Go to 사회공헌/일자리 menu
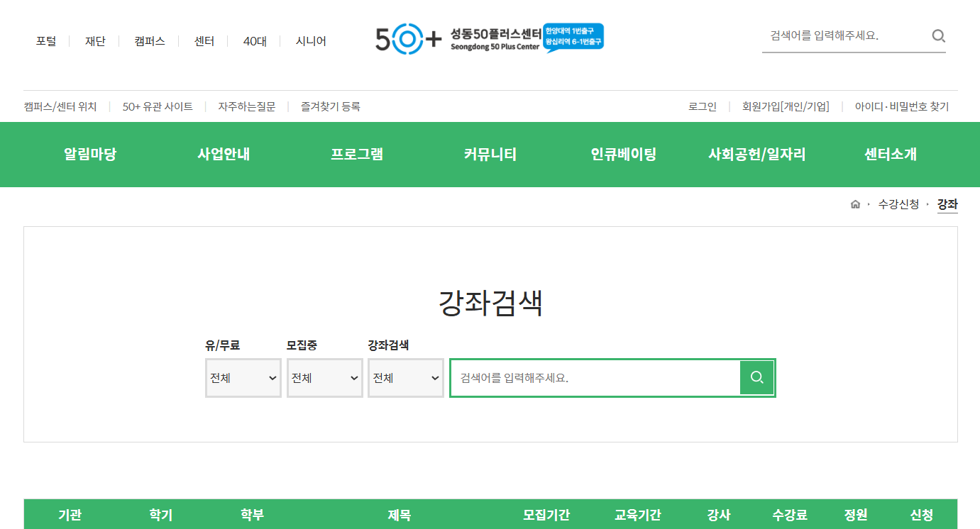 coord(757,155)
